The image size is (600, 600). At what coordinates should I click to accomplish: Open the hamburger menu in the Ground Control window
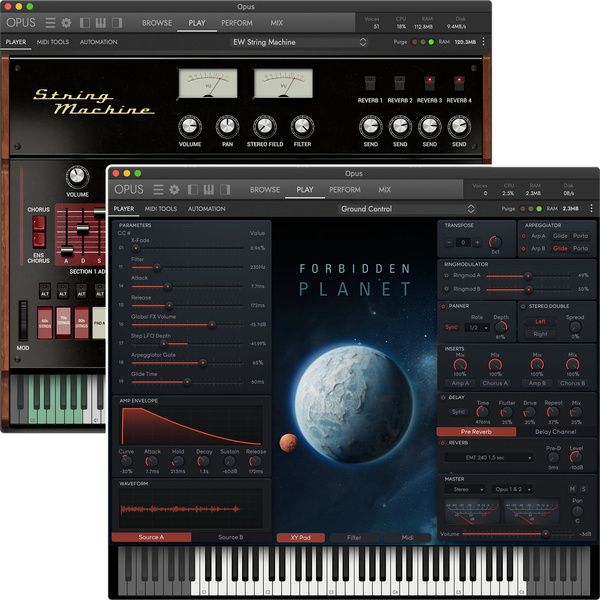click(158, 189)
